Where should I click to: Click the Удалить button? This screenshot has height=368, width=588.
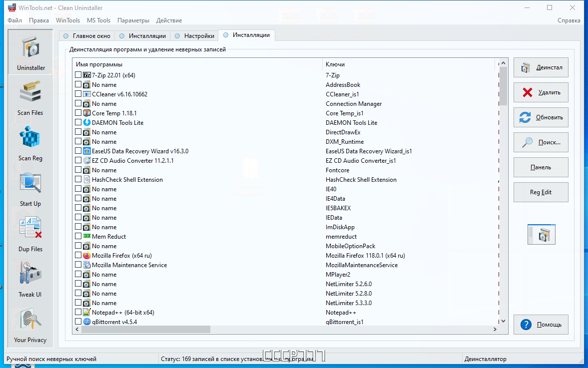click(x=541, y=92)
